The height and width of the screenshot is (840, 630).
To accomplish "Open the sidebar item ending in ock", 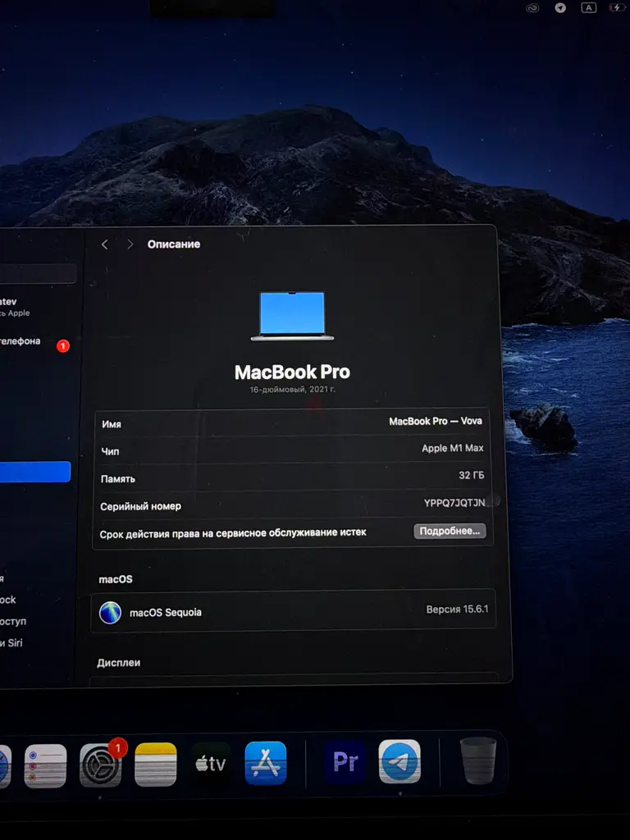I will click(8, 600).
